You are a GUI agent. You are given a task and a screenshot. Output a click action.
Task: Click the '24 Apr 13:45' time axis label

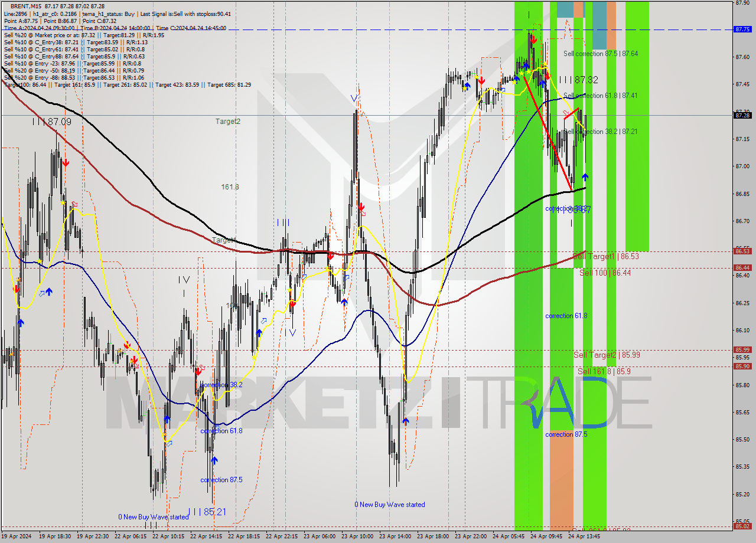coord(584,537)
